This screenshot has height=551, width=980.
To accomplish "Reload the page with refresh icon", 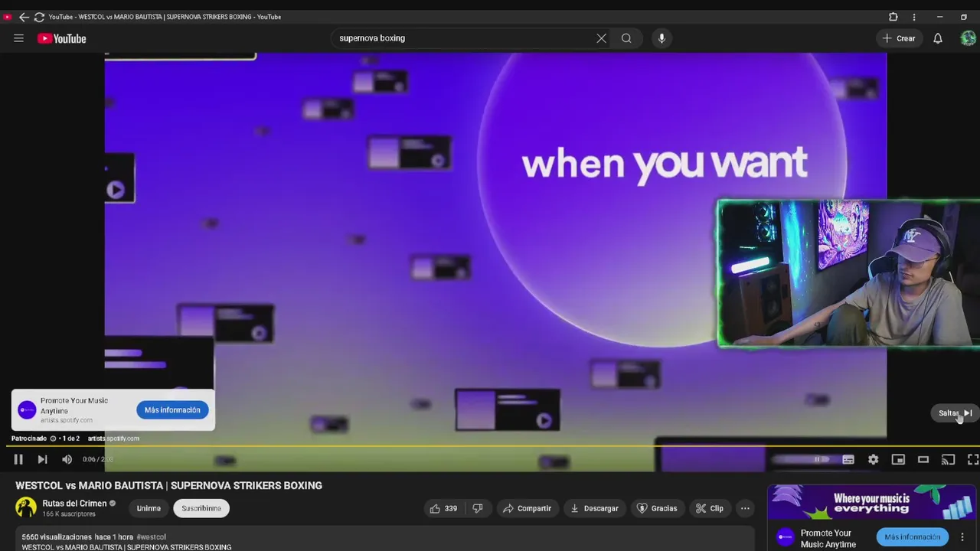I will (x=39, y=17).
